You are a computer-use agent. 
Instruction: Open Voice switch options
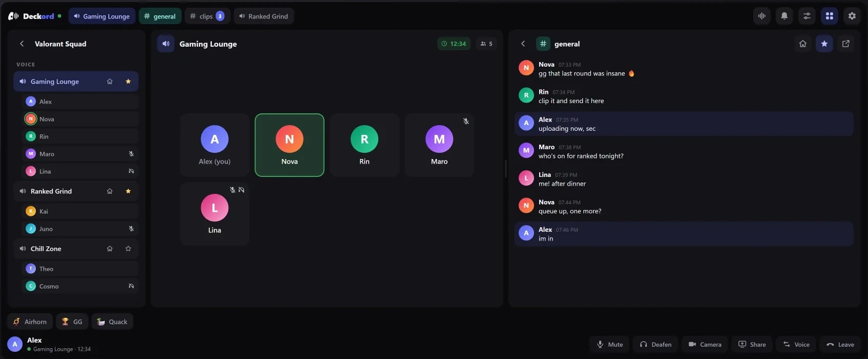tap(796, 344)
